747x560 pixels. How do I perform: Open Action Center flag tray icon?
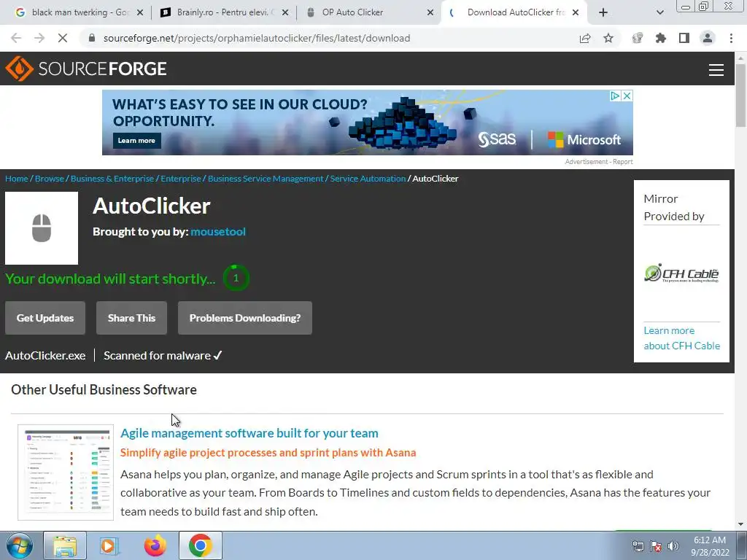tap(656, 546)
